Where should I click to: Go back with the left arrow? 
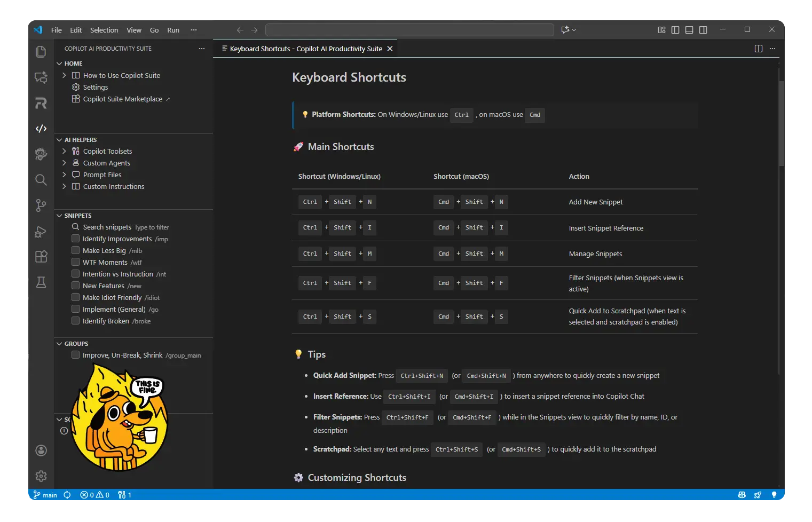tap(240, 30)
